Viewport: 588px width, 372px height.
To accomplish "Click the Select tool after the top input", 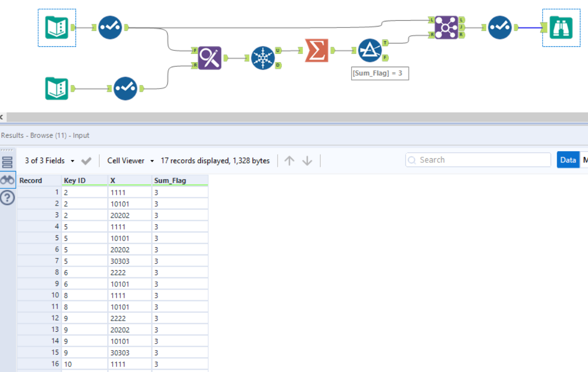I will click(x=110, y=26).
